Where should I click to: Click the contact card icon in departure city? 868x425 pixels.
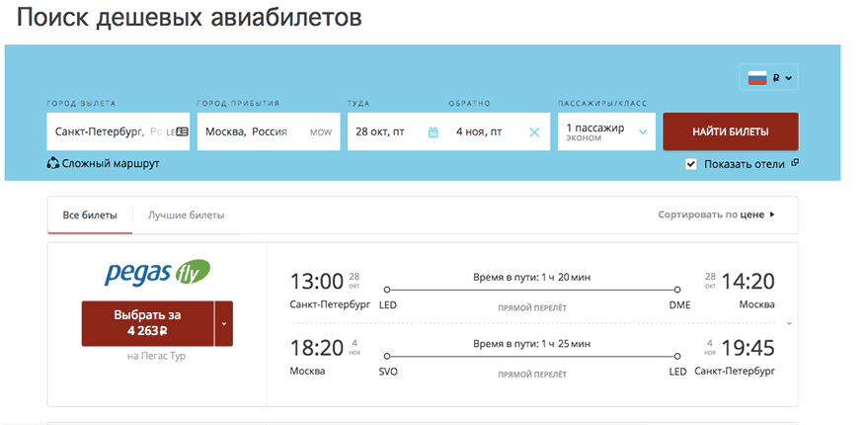click(182, 131)
